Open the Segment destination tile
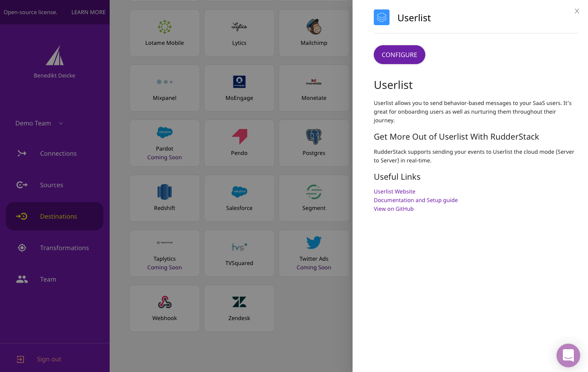This screenshot has width=588, height=372. coord(314,198)
